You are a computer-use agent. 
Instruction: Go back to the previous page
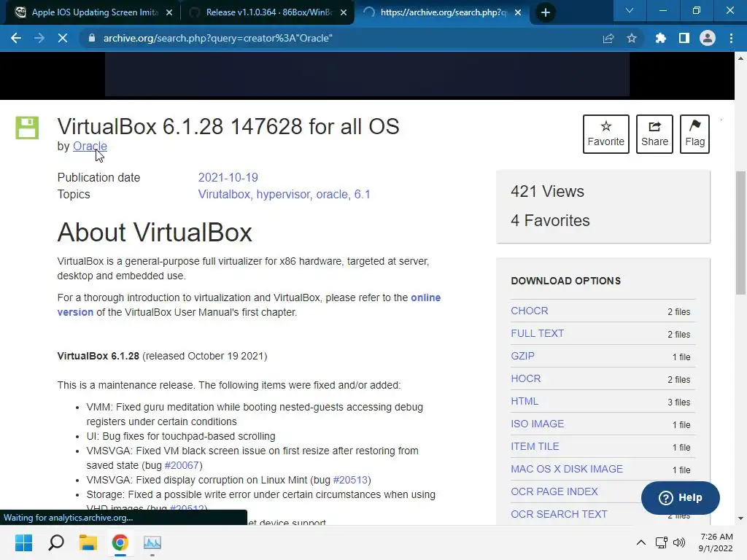coord(16,38)
